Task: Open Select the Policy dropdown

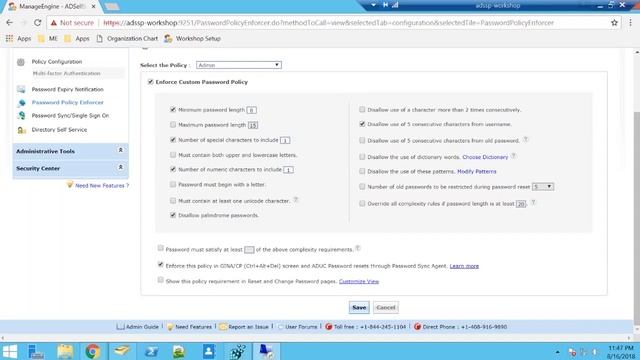Action: click(239, 65)
